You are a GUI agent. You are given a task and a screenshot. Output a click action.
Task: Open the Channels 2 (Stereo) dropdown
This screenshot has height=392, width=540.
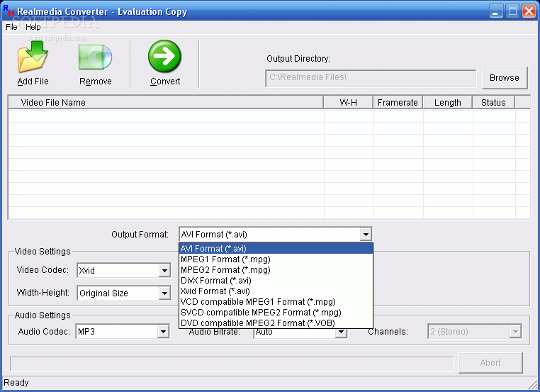click(x=515, y=332)
